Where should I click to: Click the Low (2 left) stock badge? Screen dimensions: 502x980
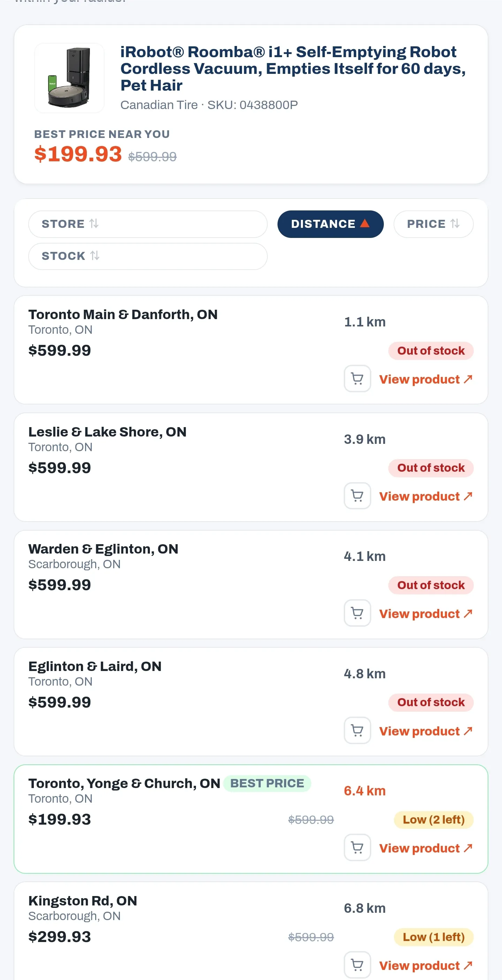(x=433, y=819)
